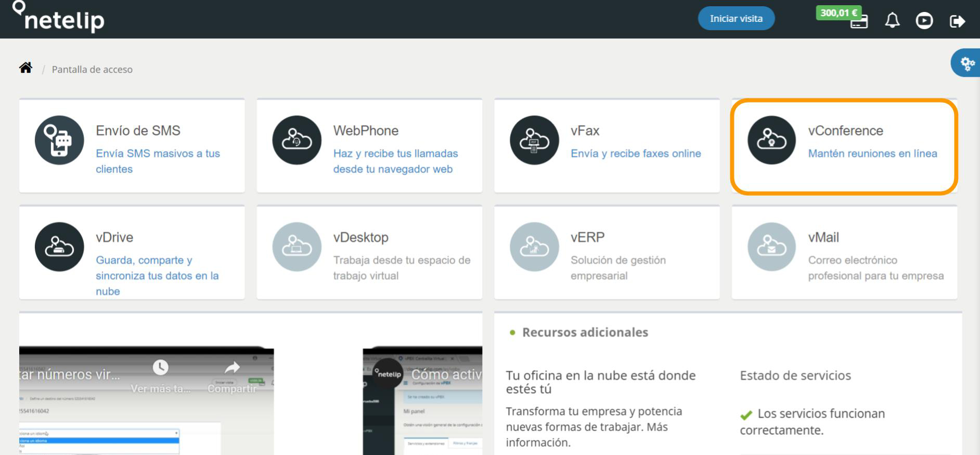Viewport: 980px width, 455px height.
Task: Open the credit card billing icon
Action: point(859,22)
